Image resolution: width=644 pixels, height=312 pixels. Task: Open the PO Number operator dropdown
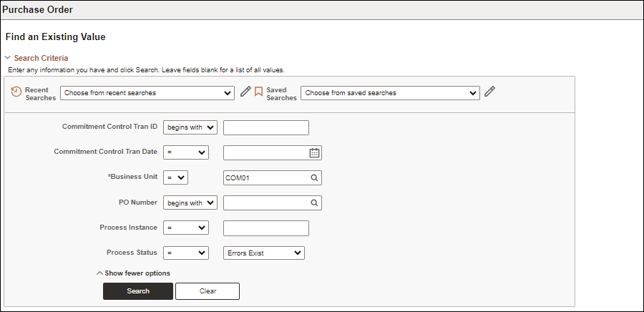(x=190, y=203)
